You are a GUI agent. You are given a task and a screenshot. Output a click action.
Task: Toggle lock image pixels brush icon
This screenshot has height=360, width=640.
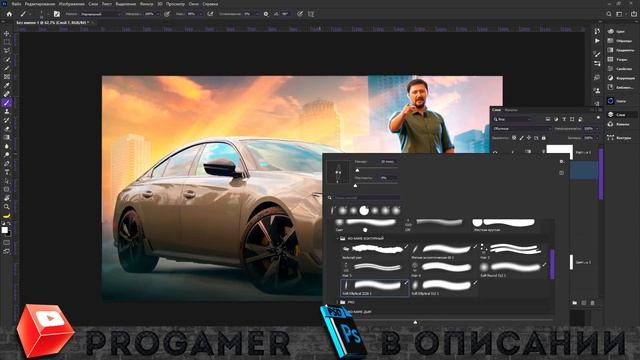point(521,138)
